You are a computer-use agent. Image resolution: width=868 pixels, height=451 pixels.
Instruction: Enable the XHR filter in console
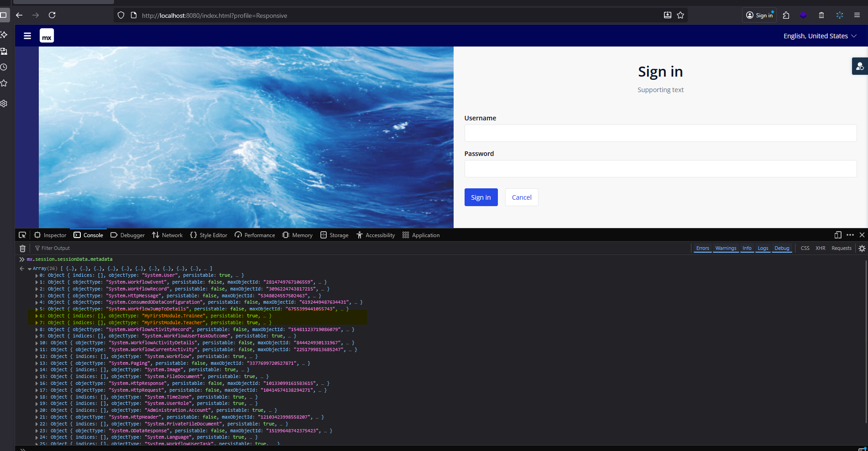820,248
